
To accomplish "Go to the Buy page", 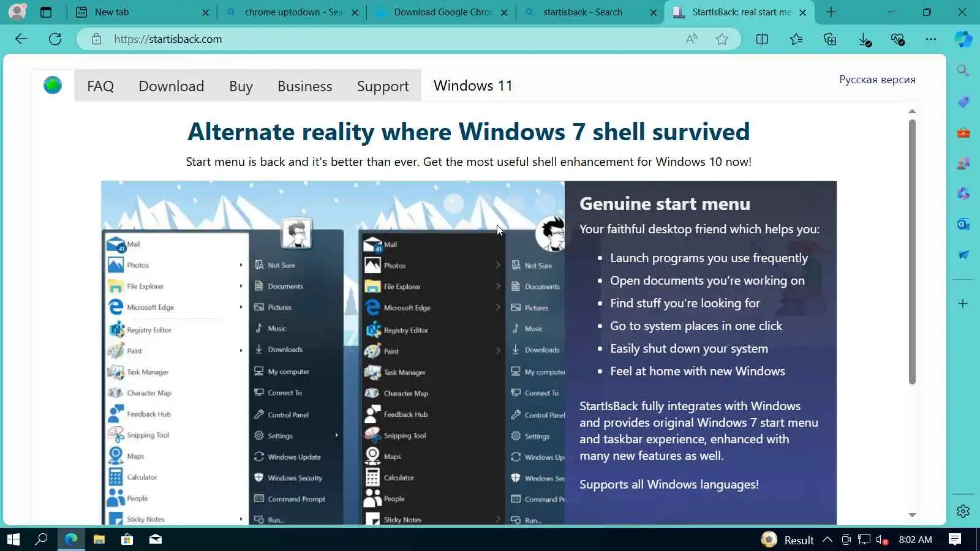I will coord(241,86).
